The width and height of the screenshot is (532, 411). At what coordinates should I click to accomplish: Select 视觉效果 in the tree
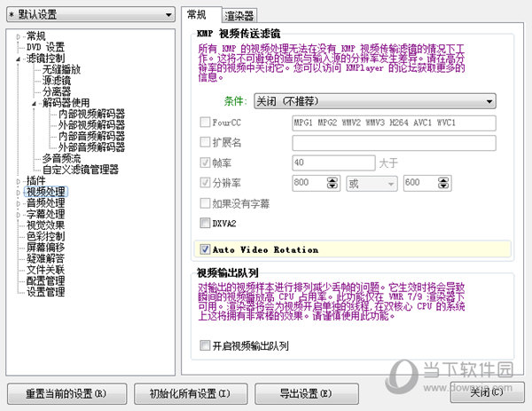pos(45,225)
